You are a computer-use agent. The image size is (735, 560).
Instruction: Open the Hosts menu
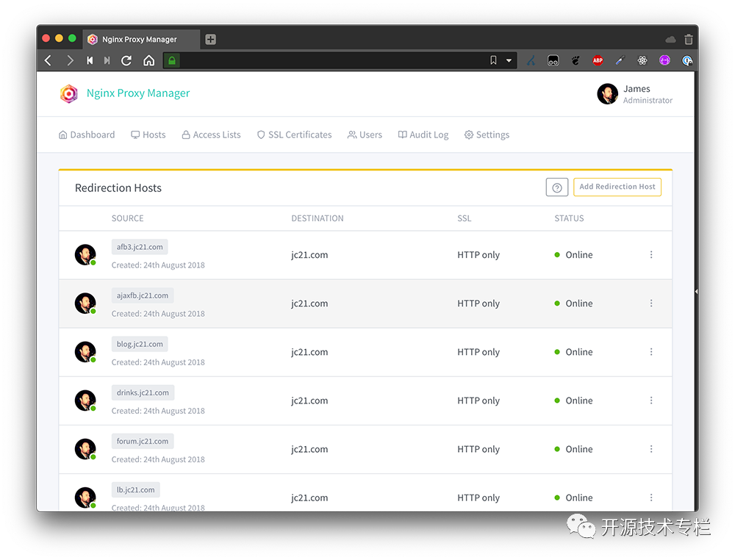148,135
